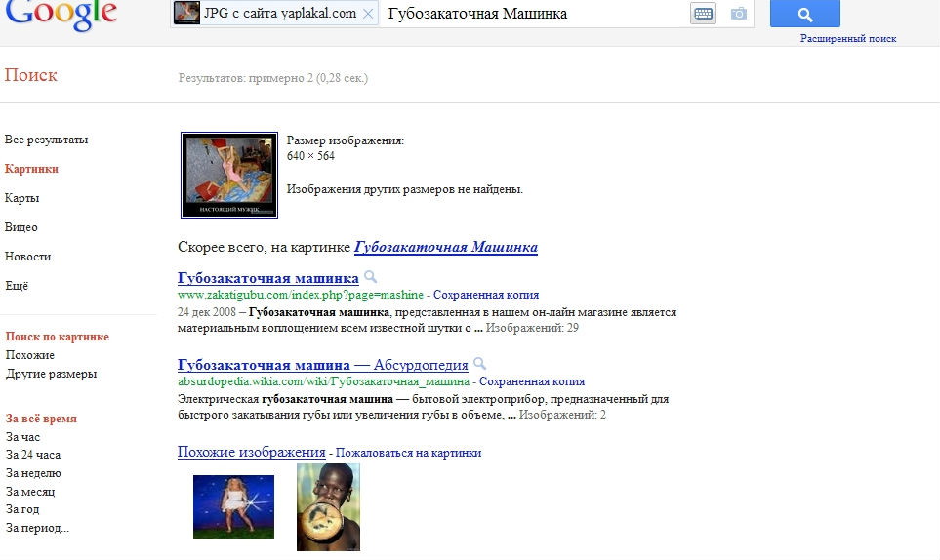The height and width of the screenshot is (560, 940).
Task: Click the camera search-by-image icon
Action: point(739,14)
